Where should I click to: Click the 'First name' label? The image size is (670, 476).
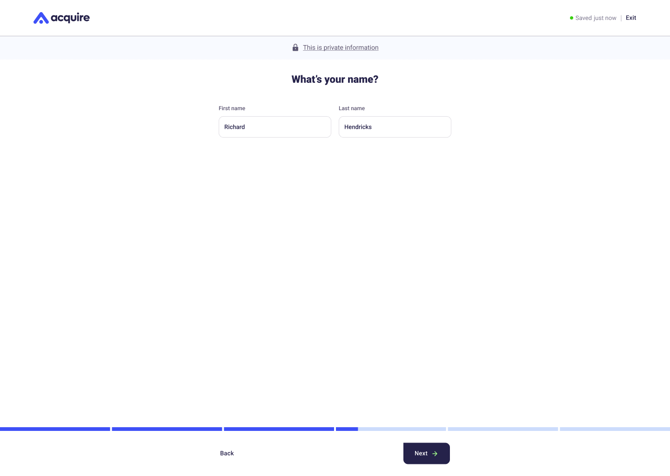click(232, 109)
